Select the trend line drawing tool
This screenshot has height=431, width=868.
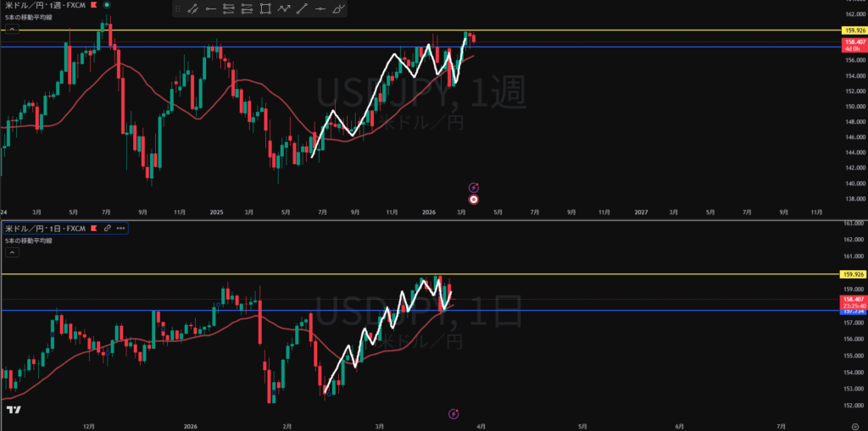[x=192, y=9]
